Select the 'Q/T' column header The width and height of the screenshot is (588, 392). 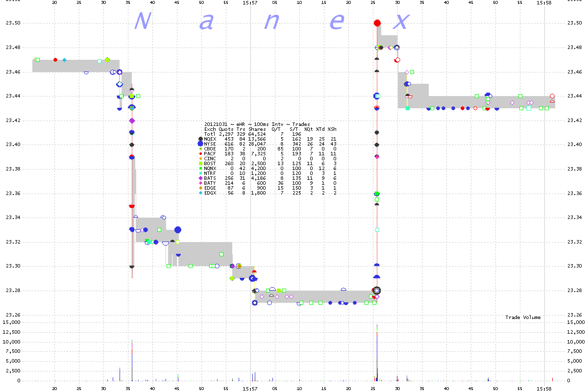[276, 129]
